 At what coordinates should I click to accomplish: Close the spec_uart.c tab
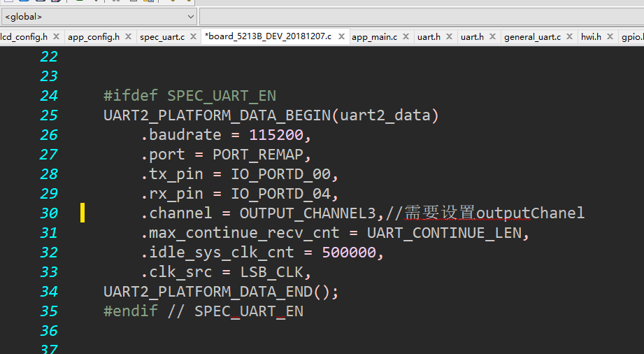[193, 36]
